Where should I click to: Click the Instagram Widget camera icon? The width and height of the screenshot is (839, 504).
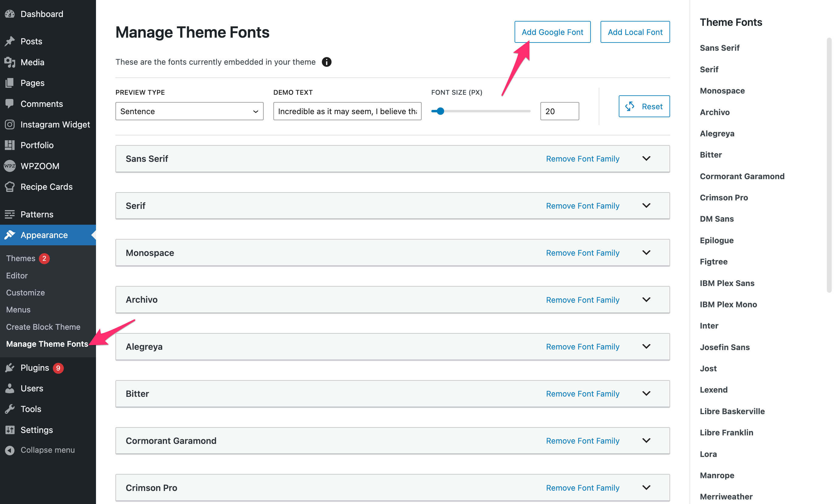tap(10, 125)
